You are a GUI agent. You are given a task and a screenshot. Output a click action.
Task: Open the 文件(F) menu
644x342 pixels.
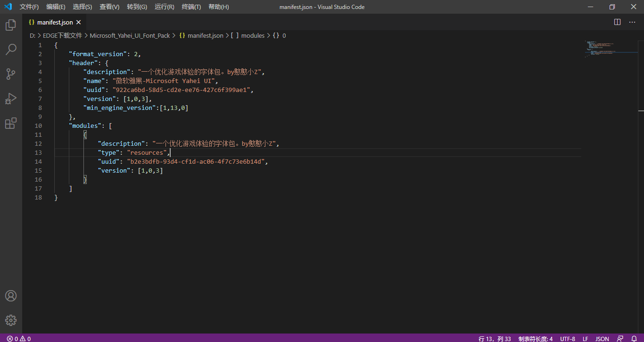tap(29, 7)
